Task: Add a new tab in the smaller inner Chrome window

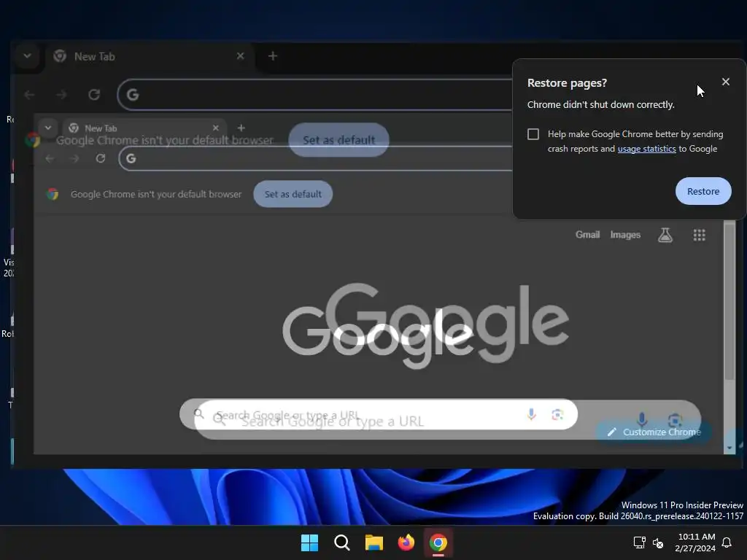Action: (x=241, y=128)
